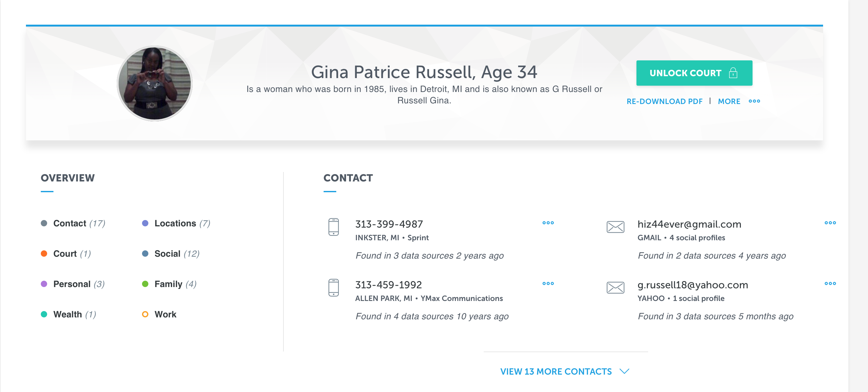
Task: Click the three dots next to MORE
Action: pyautogui.click(x=754, y=101)
